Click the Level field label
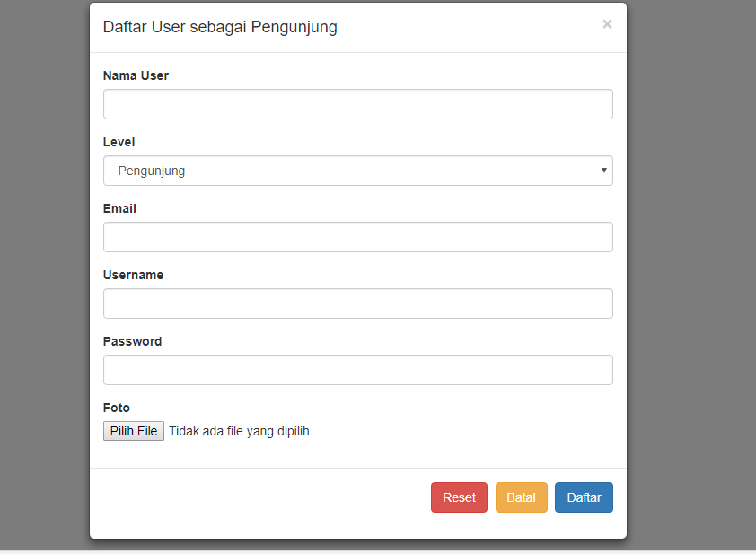The image size is (756, 554). pyautogui.click(x=119, y=142)
